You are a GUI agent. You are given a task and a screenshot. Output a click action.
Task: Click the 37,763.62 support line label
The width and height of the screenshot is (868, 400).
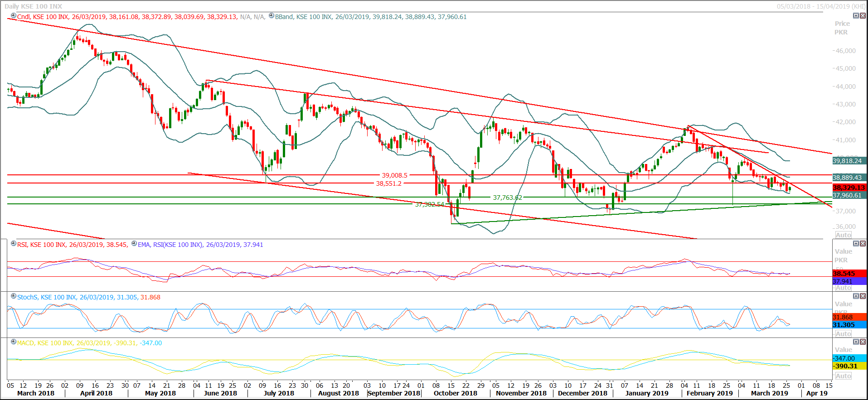(x=508, y=198)
